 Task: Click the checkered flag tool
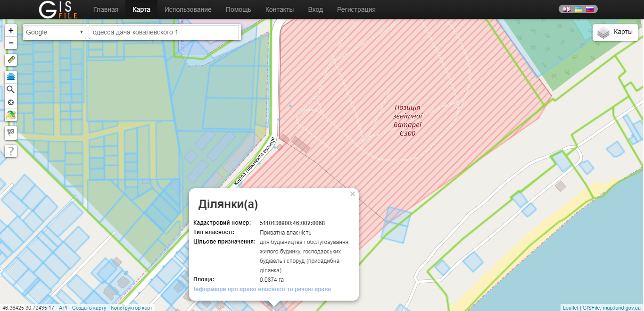point(11,133)
